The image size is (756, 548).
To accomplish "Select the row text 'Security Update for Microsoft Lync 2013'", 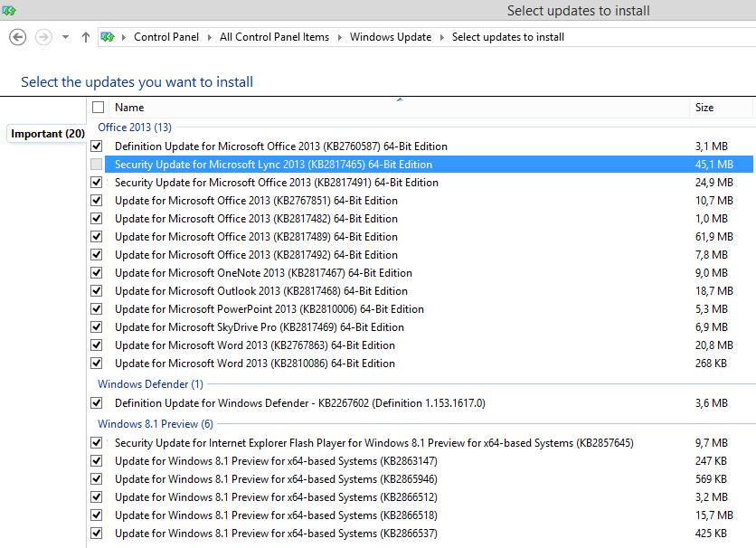I will coord(210,165).
